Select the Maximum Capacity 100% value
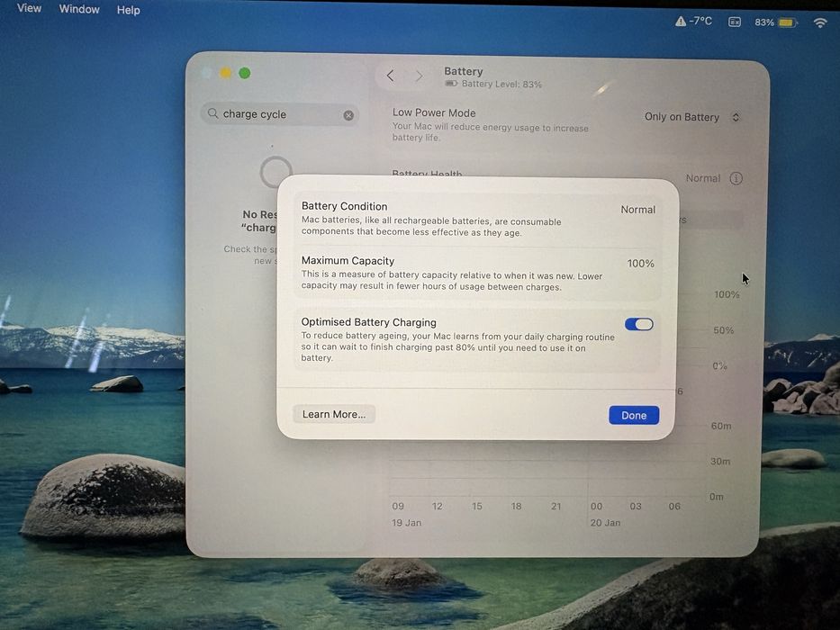The height and width of the screenshot is (630, 840). 641,264
